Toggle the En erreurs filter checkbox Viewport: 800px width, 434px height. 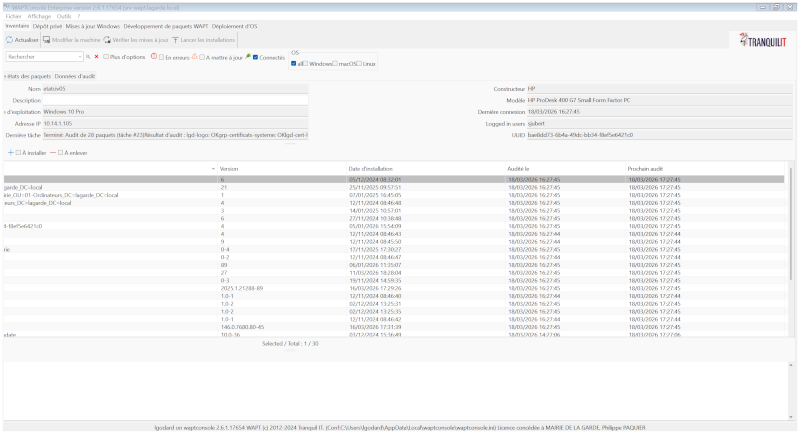tap(159, 57)
